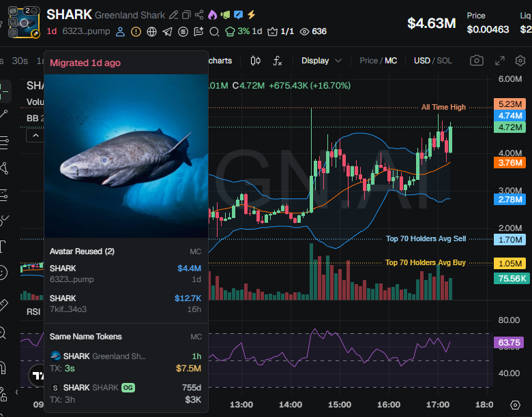
Task: Select the emoji smiley tool
Action: pyautogui.click(x=3, y=273)
